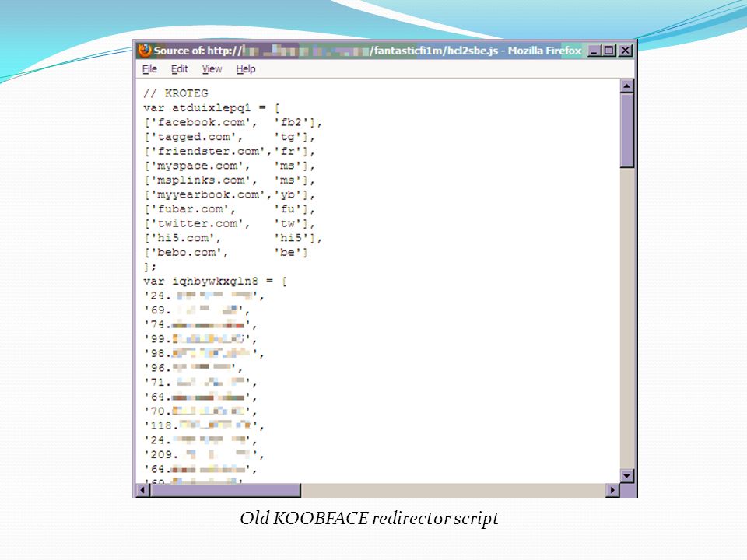The width and height of the screenshot is (747, 560).
Task: Maximize the source viewer window
Action: click(608, 51)
